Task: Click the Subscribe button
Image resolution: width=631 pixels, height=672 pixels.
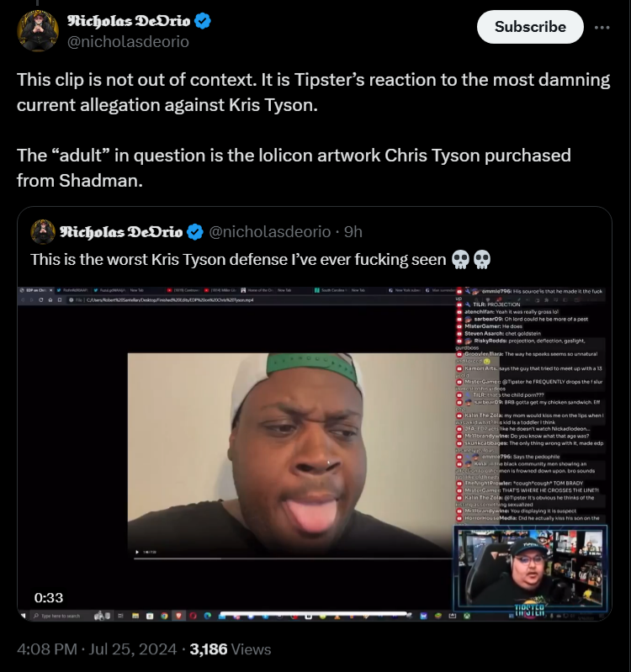Action: point(530,27)
